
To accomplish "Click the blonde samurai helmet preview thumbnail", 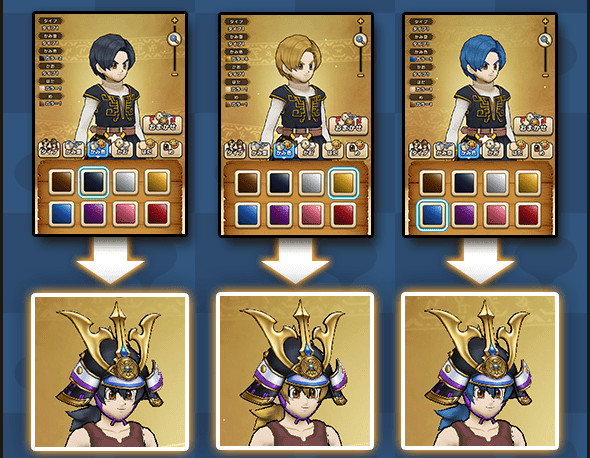I will pos(295,371).
